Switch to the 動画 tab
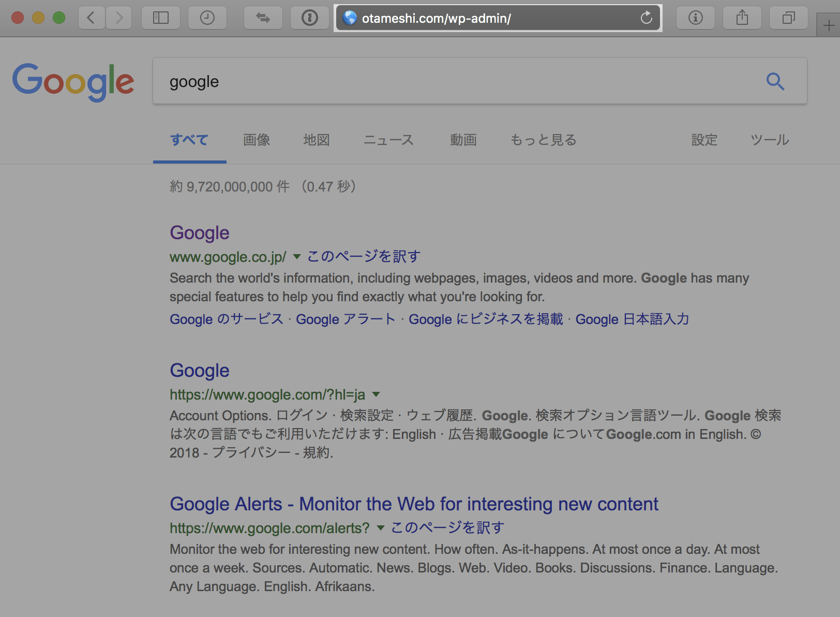The height and width of the screenshot is (617, 840). [x=463, y=140]
